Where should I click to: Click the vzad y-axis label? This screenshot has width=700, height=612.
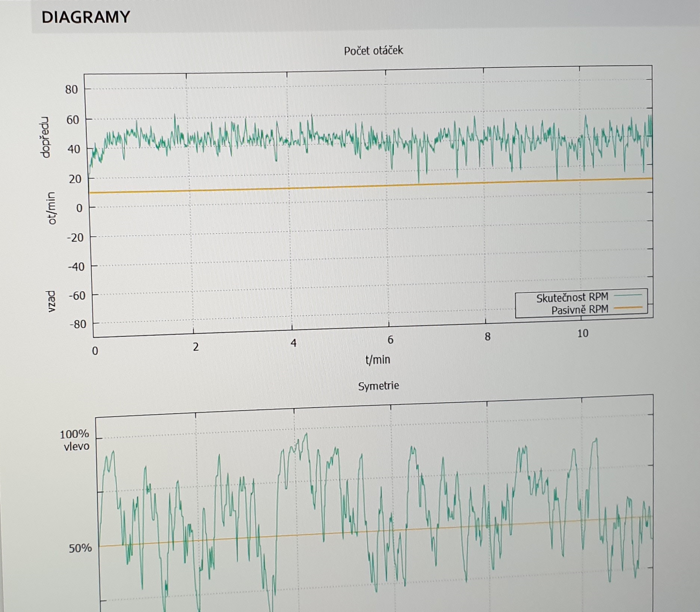click(51, 301)
